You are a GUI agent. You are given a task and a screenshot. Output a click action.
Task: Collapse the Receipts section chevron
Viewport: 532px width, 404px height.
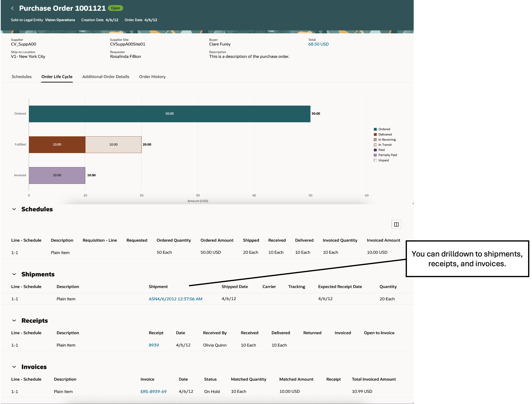click(14, 321)
